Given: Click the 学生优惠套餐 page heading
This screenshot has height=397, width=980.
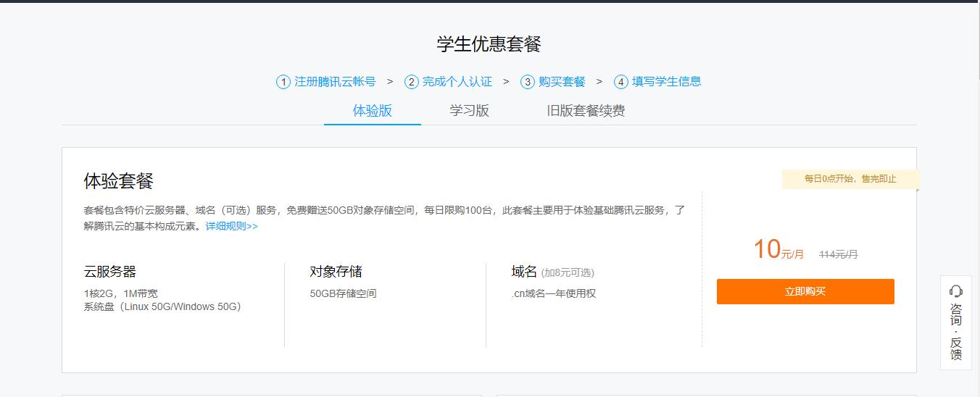Looking at the screenshot, I should click(489, 44).
